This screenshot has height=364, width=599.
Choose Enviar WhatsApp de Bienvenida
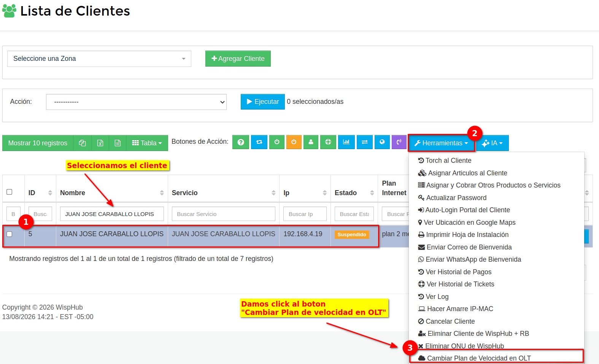470,259
